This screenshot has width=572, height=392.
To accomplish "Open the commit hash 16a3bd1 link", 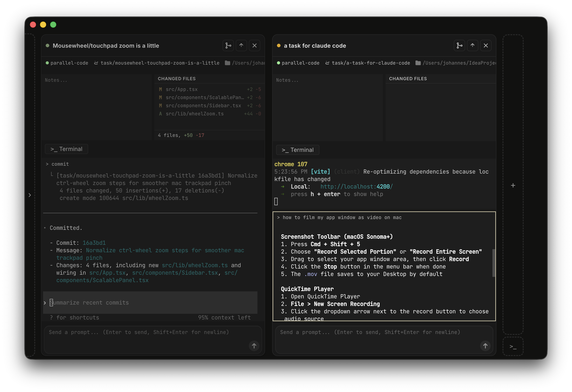I will (x=94, y=243).
